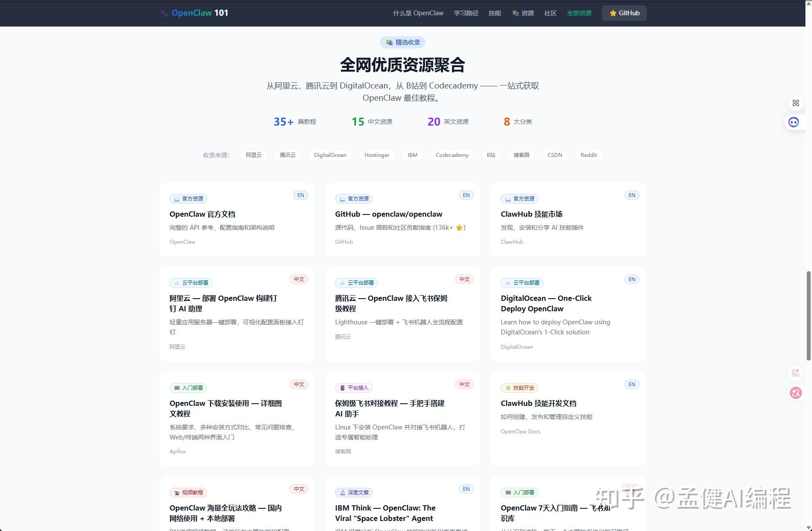Viewport: 812px width, 531px height.
Task: Open the 技能 navigation item
Action: [x=495, y=13]
